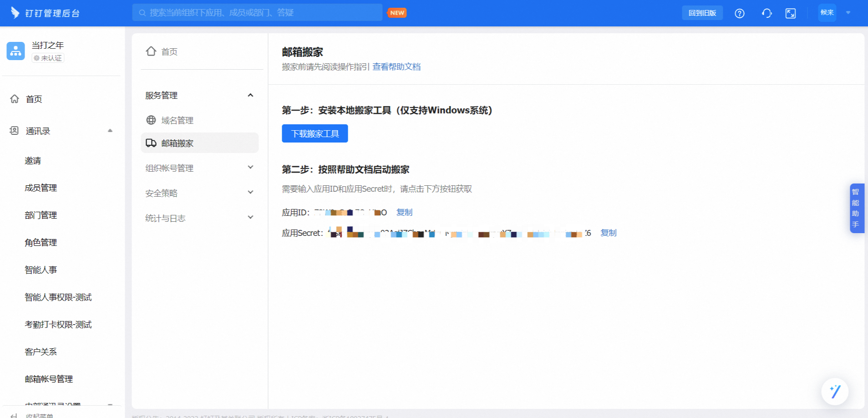Open 角色管理 in the sidebar
Viewport: 868px width, 418px height.
pos(41,243)
